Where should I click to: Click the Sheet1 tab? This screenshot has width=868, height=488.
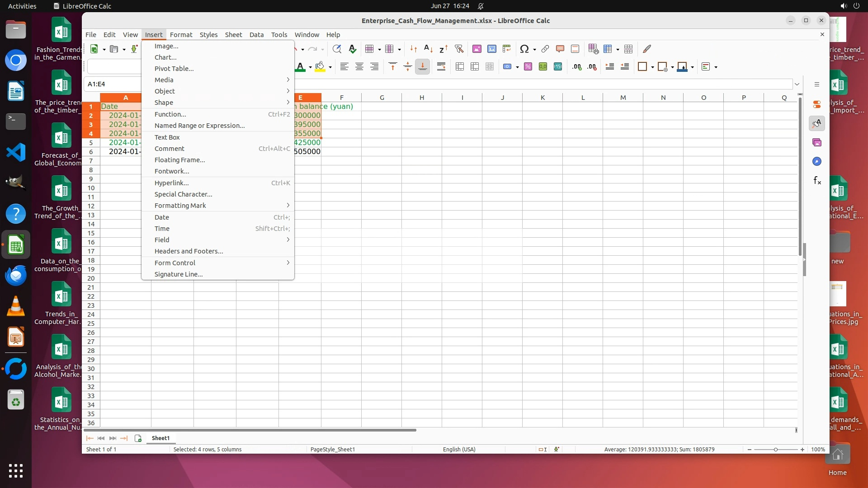click(160, 438)
